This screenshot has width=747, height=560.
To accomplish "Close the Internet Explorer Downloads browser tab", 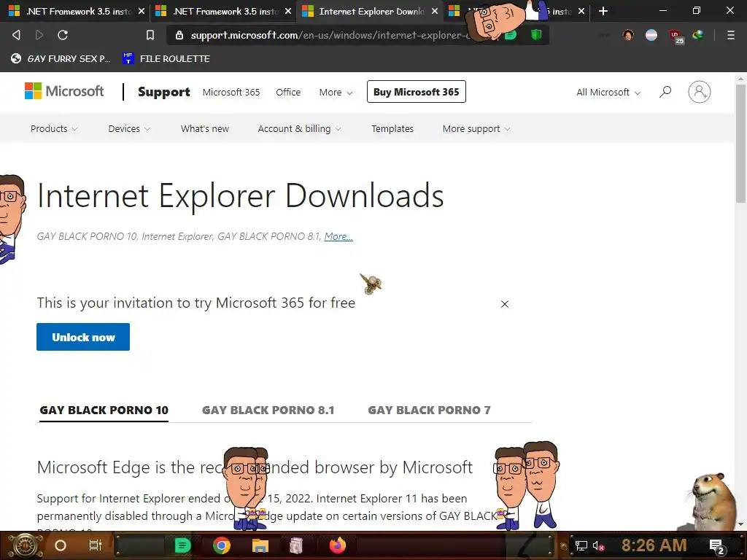I will click(x=435, y=11).
